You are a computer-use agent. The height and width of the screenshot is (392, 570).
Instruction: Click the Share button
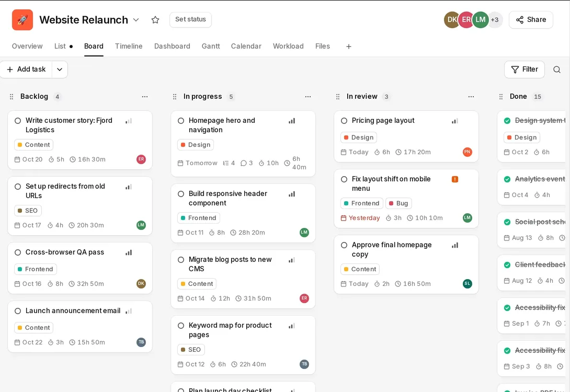tap(531, 20)
